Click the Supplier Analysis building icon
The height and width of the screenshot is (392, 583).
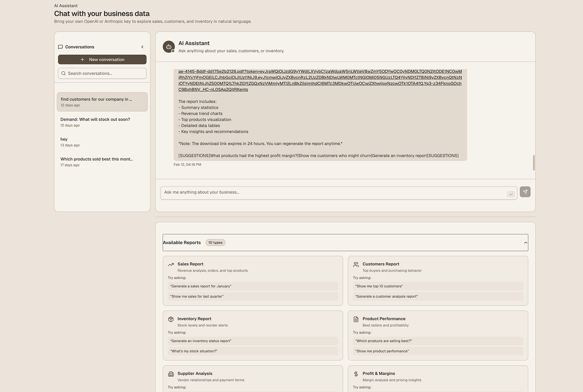point(171,374)
